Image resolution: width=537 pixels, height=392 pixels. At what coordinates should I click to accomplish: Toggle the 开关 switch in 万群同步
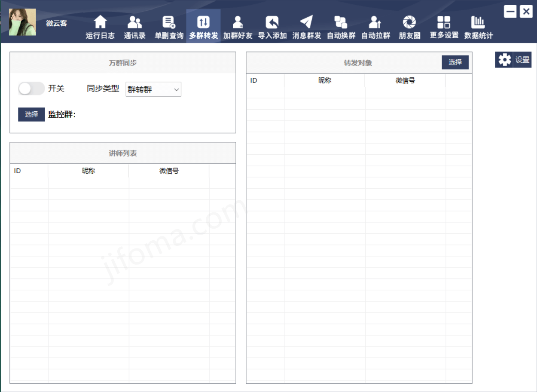tap(31, 89)
